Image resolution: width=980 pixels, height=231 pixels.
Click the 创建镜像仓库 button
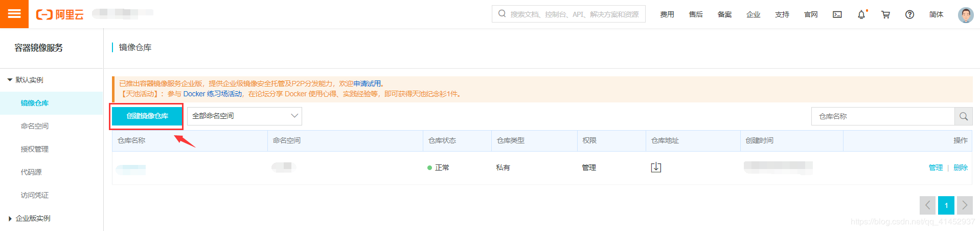[147, 116]
